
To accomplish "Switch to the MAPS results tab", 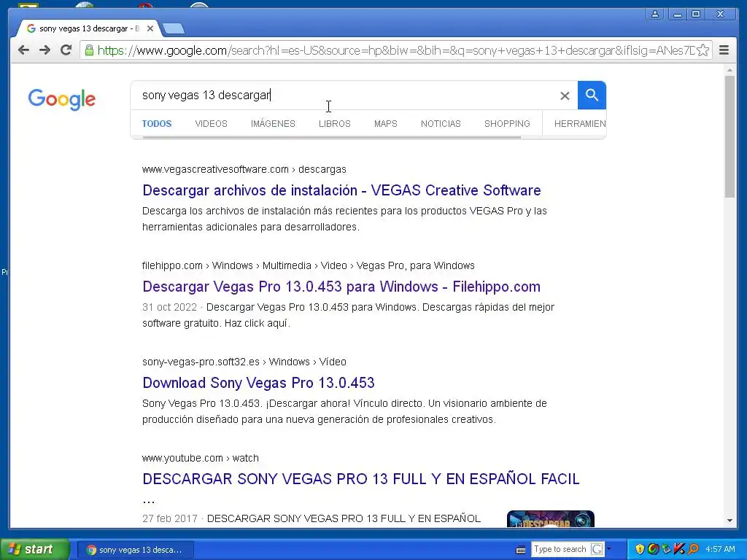I will click(385, 124).
